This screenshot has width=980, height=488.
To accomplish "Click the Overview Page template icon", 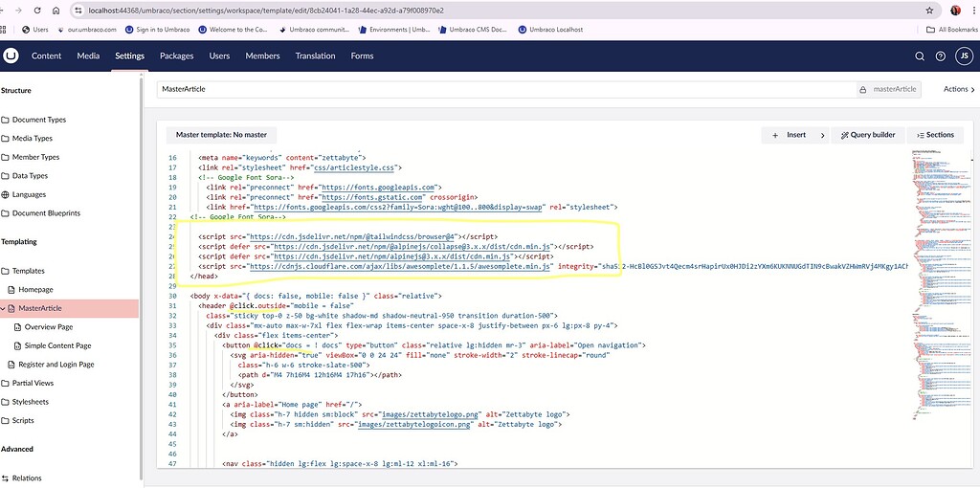I will click(x=17, y=327).
